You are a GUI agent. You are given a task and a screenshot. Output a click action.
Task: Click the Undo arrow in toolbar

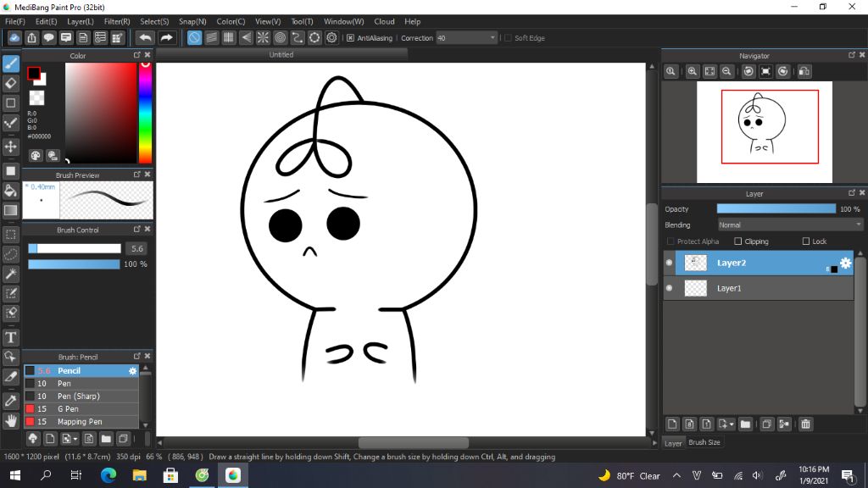(x=145, y=37)
